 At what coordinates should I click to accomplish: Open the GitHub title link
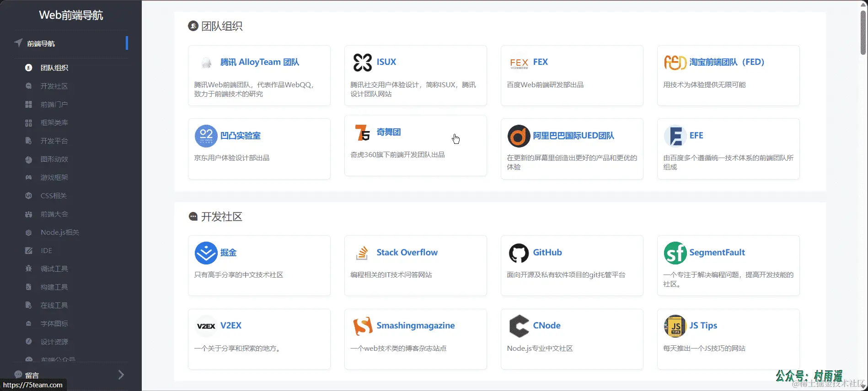pos(547,253)
